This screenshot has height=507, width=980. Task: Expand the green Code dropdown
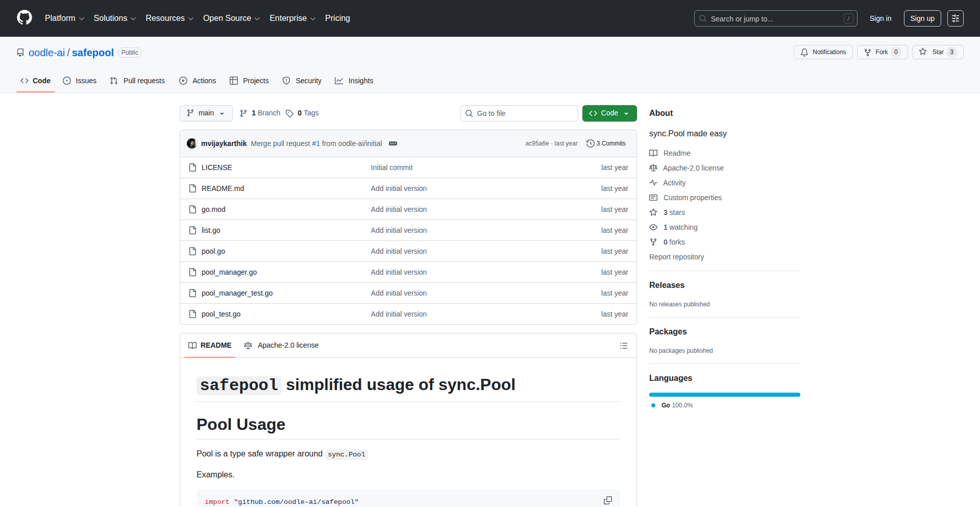[x=609, y=113]
